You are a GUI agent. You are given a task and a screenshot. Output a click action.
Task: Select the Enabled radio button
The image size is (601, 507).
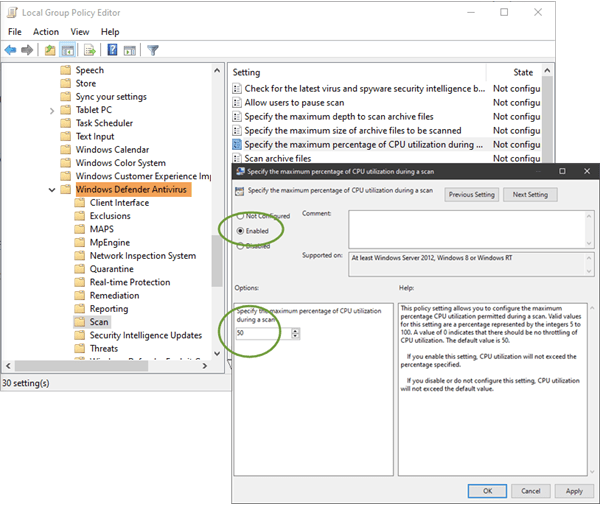pos(240,231)
